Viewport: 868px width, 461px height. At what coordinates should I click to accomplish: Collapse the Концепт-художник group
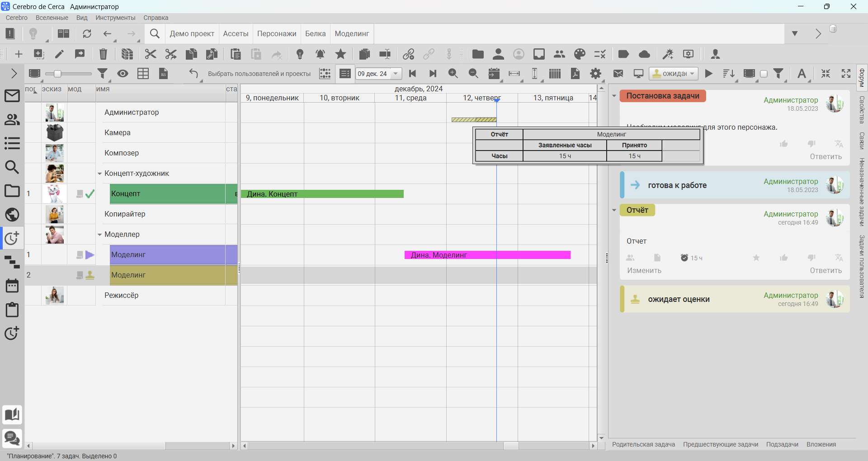pyautogui.click(x=100, y=174)
